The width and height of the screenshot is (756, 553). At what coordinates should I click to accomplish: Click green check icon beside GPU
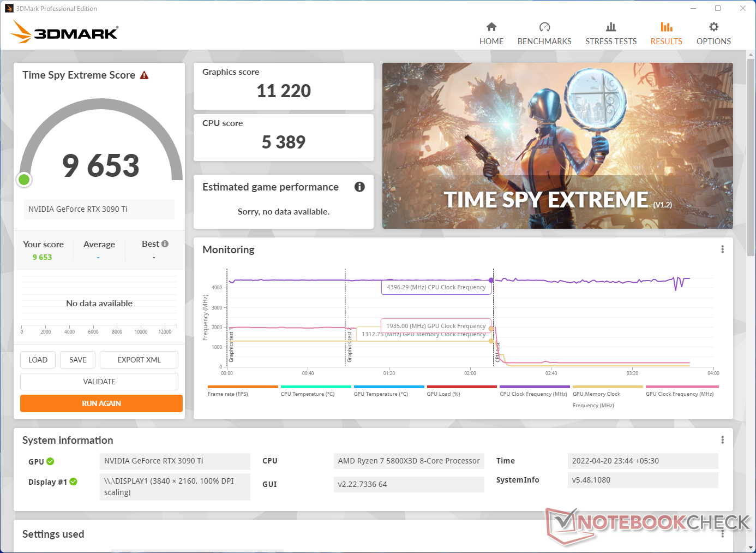tap(50, 461)
